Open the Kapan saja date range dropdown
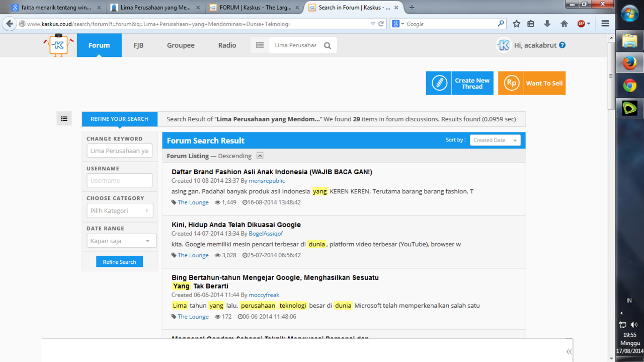The height and width of the screenshot is (362, 644). pos(121,241)
